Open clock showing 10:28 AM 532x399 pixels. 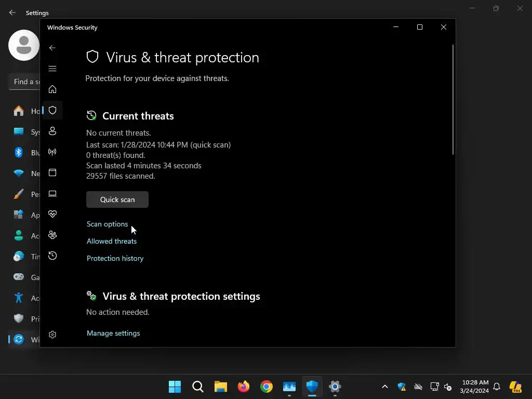(474, 387)
